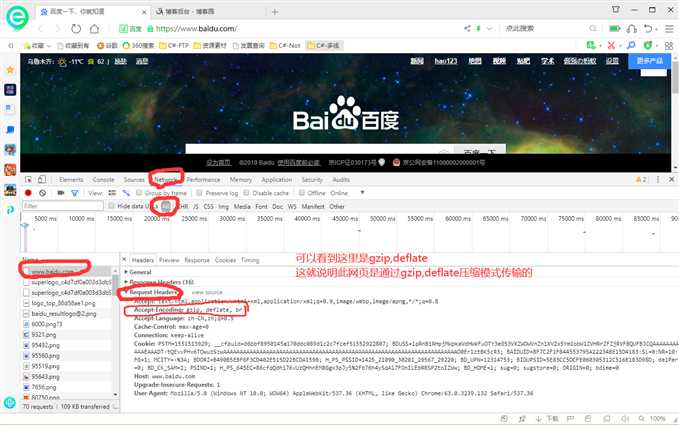This screenshot has height=425, width=679.
Task: Click the green shield extension icon
Action: pyautogui.click(x=648, y=45)
